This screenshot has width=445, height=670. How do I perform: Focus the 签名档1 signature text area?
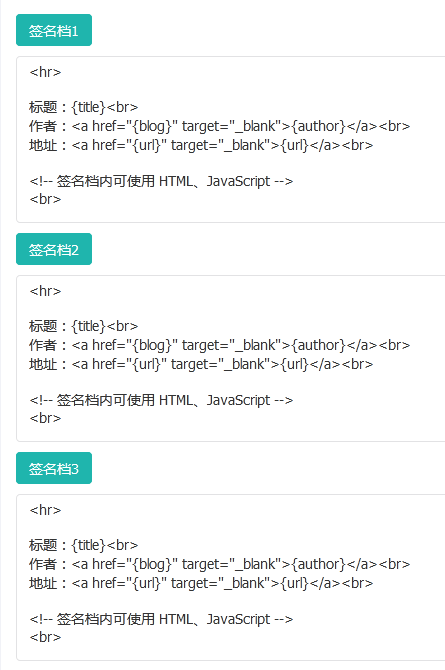[x=231, y=139]
